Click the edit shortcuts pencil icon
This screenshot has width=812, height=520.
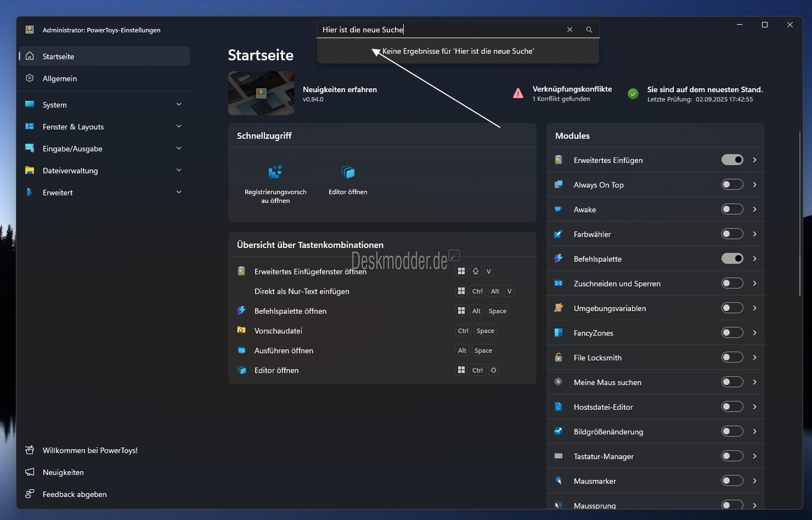coord(454,255)
